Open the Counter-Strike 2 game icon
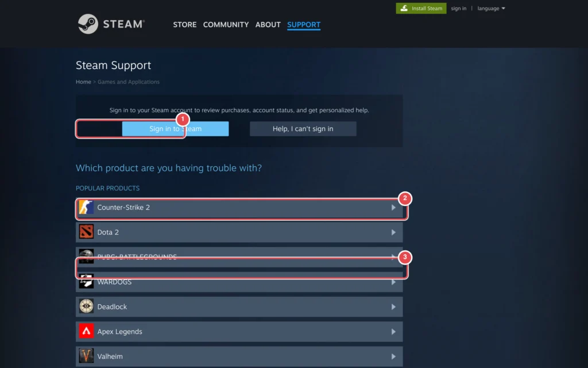The width and height of the screenshot is (588, 368). (86, 207)
